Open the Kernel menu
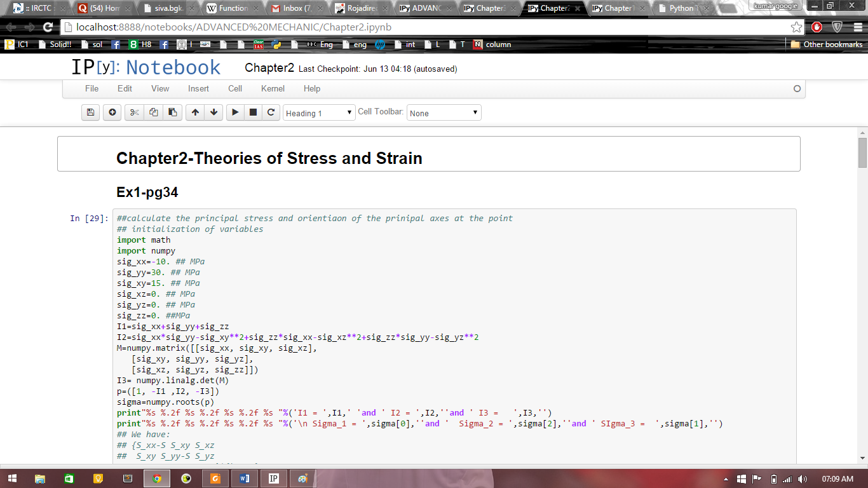This screenshot has height=488, width=868. point(273,88)
